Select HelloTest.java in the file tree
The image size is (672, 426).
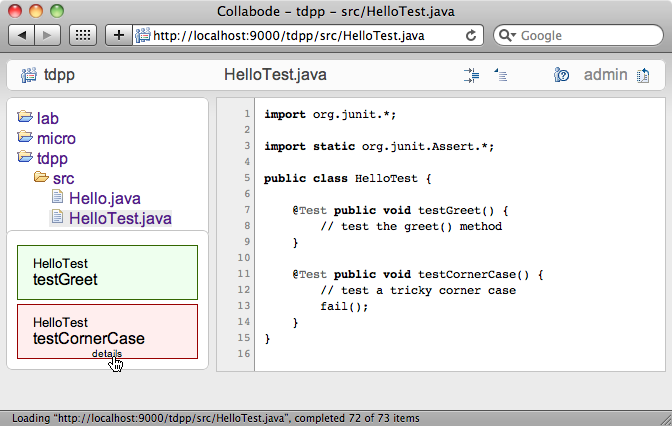coord(119,217)
